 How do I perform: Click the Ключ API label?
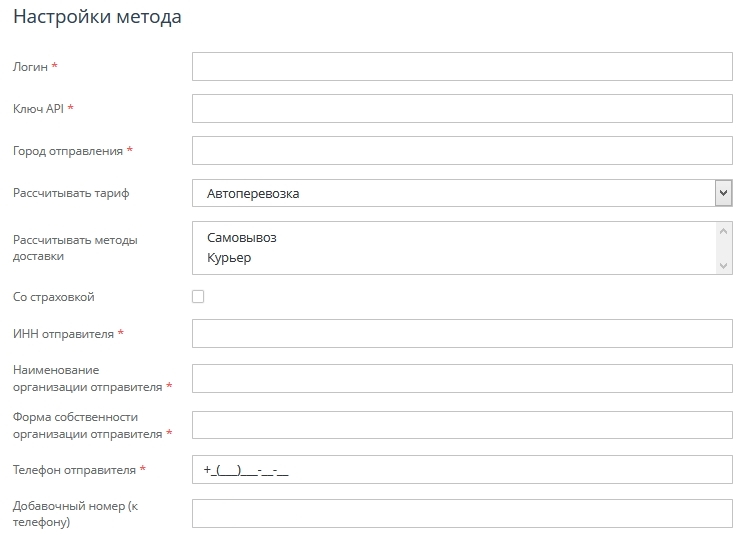(38, 109)
